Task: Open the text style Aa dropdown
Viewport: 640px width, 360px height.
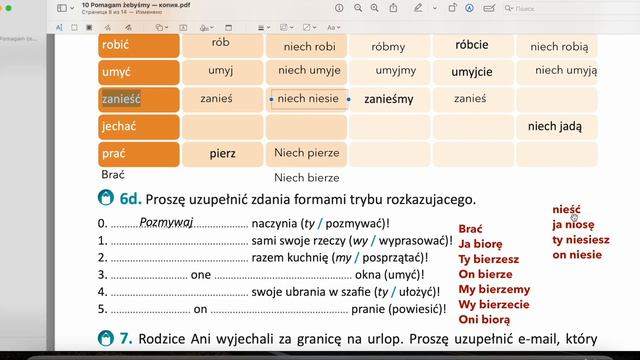Action: [x=333, y=27]
